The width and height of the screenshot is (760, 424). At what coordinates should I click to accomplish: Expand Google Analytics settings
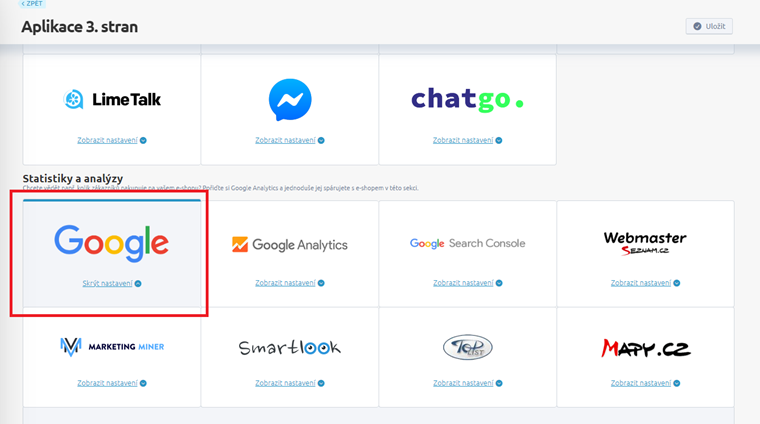[x=285, y=283]
